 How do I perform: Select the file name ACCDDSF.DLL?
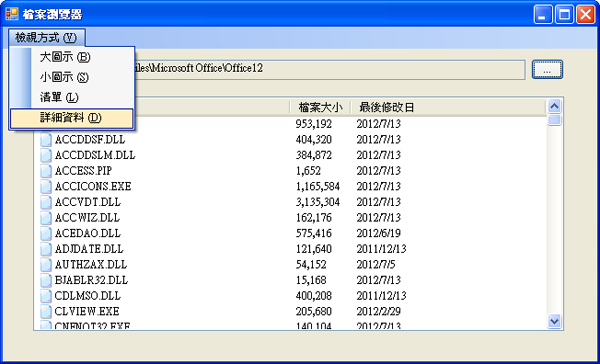(90, 140)
